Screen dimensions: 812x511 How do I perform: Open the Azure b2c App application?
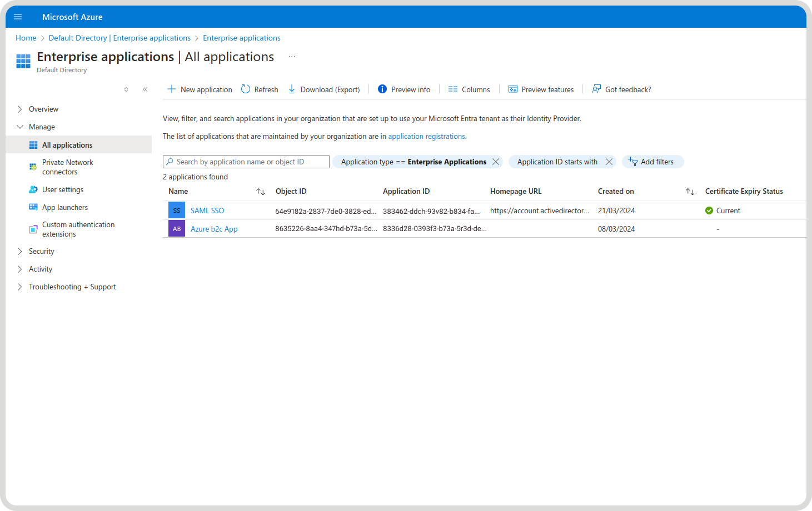click(214, 229)
